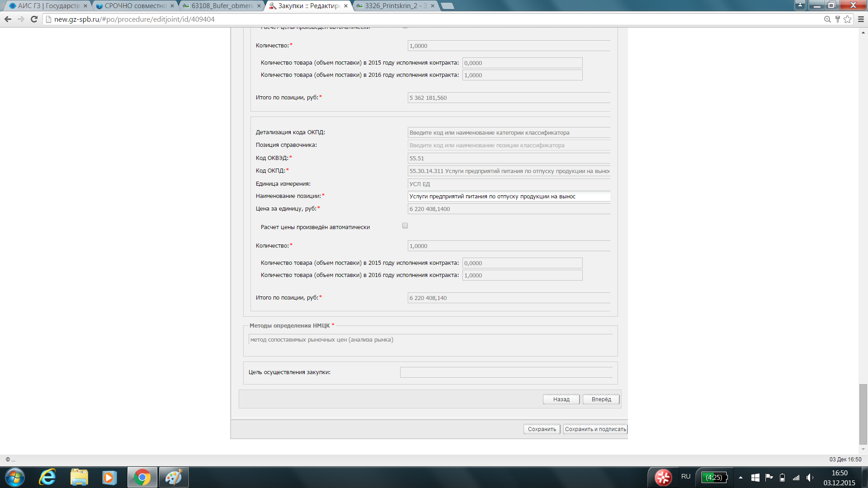Click the 'Детализация кода ОКПД' field
This screenshot has width=868, height=488.
[509, 133]
